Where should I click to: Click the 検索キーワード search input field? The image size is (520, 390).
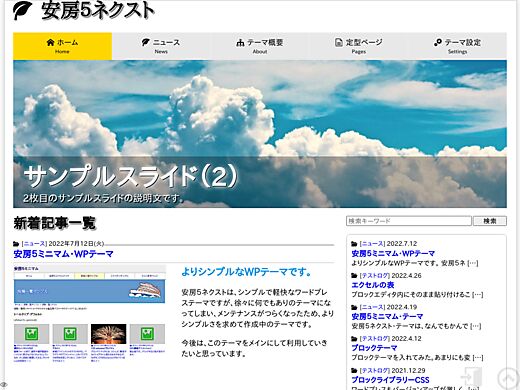pos(409,221)
